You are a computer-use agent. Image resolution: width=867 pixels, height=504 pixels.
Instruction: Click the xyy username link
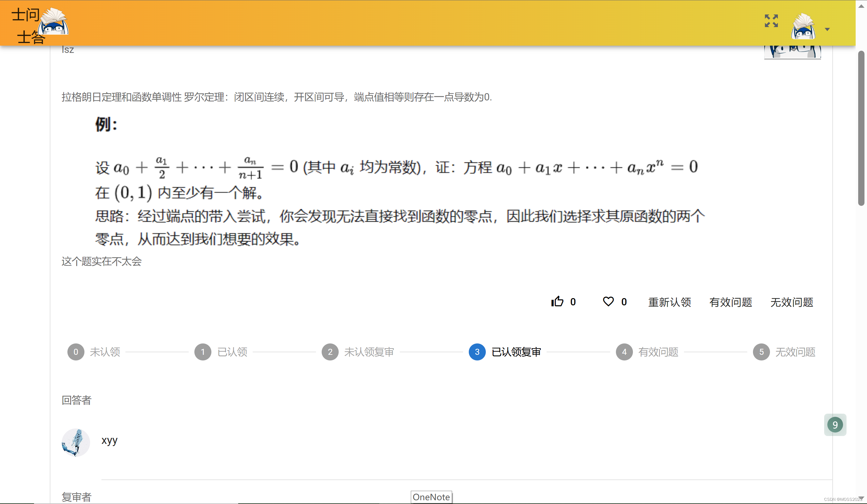click(x=109, y=440)
